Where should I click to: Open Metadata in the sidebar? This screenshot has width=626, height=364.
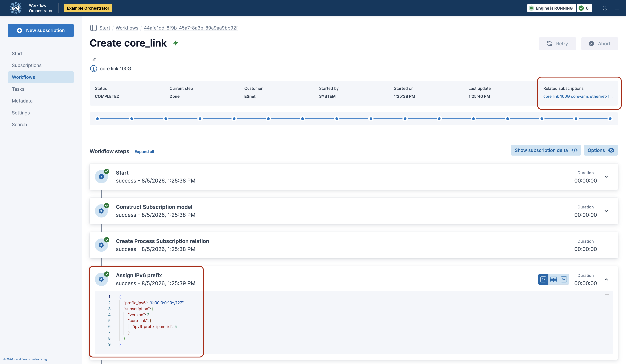pyautogui.click(x=22, y=101)
